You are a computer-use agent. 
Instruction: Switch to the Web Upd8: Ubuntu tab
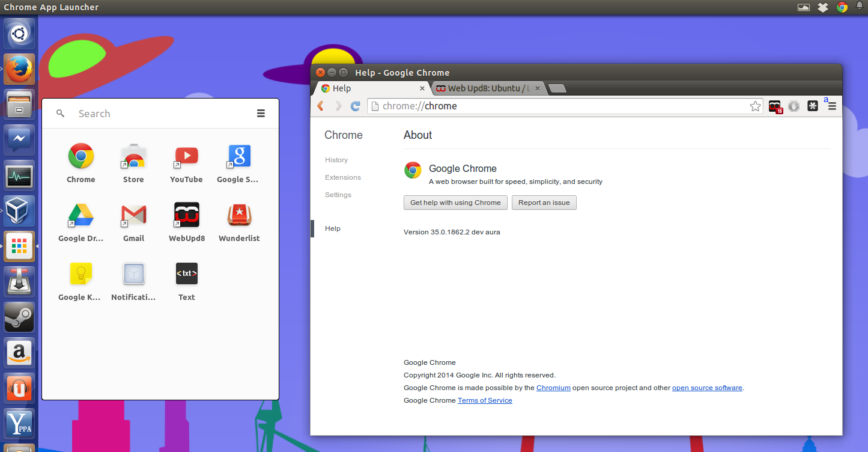tap(488, 88)
